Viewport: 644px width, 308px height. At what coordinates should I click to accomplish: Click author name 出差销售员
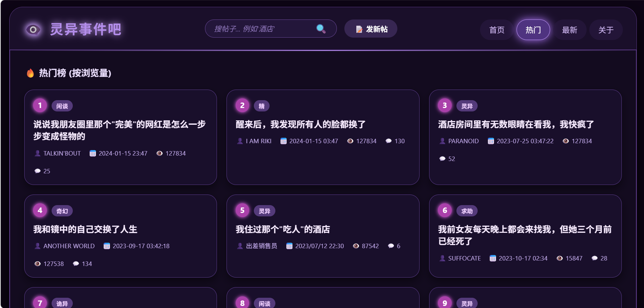coord(262,246)
